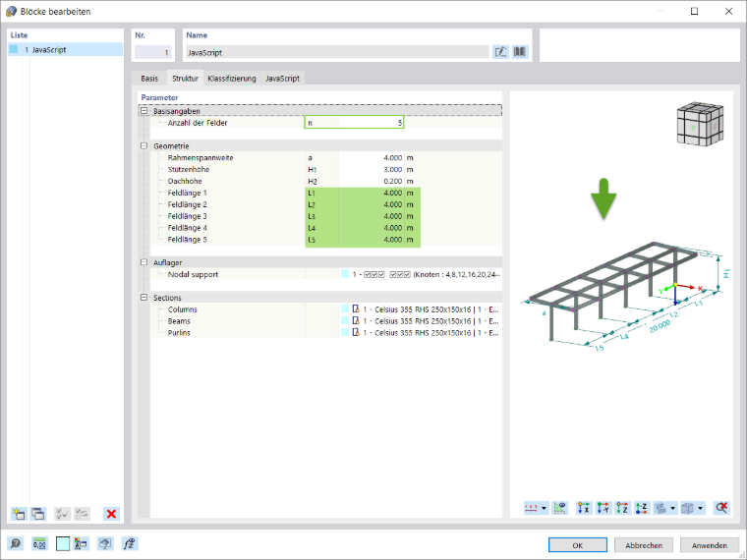Set view in X direction icon
The width and height of the screenshot is (747, 560).
tap(584, 508)
